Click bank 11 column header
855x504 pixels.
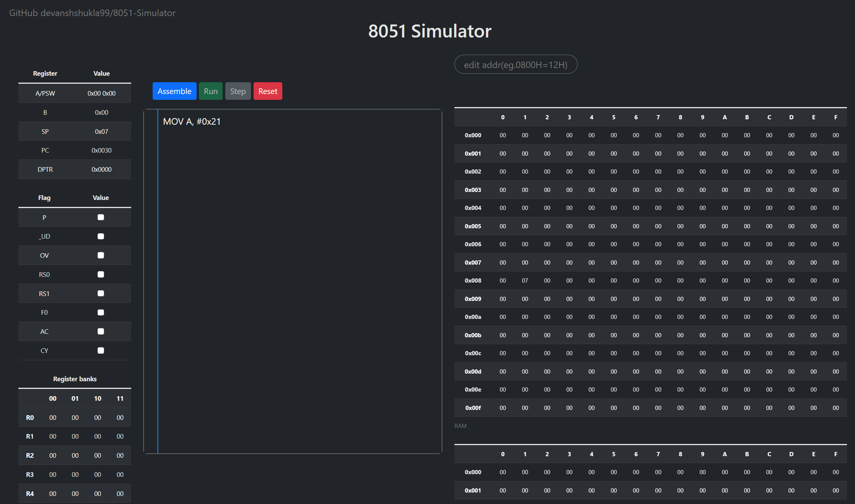[120, 398]
